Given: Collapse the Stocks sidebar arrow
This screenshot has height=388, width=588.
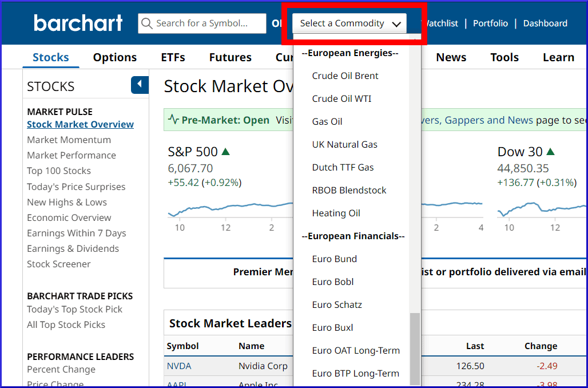Looking at the screenshot, I should tap(140, 85).
